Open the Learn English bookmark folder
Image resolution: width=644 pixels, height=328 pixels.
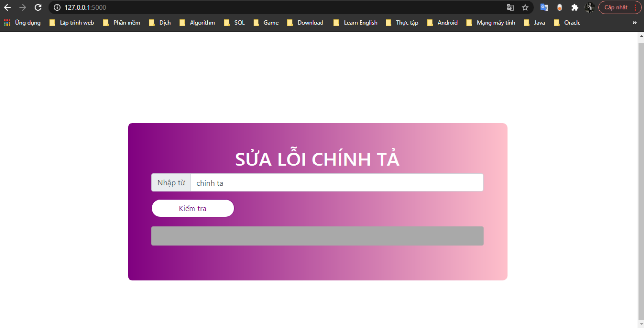pos(355,23)
